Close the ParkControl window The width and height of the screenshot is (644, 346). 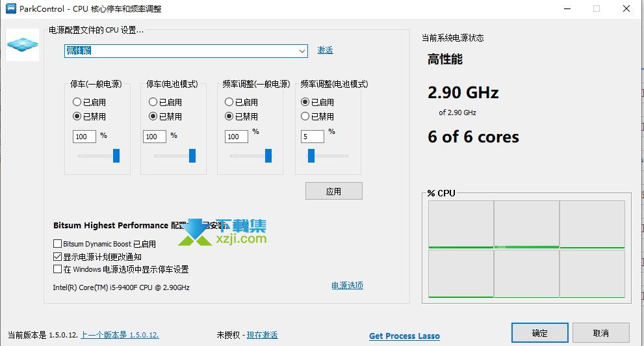coord(626,8)
